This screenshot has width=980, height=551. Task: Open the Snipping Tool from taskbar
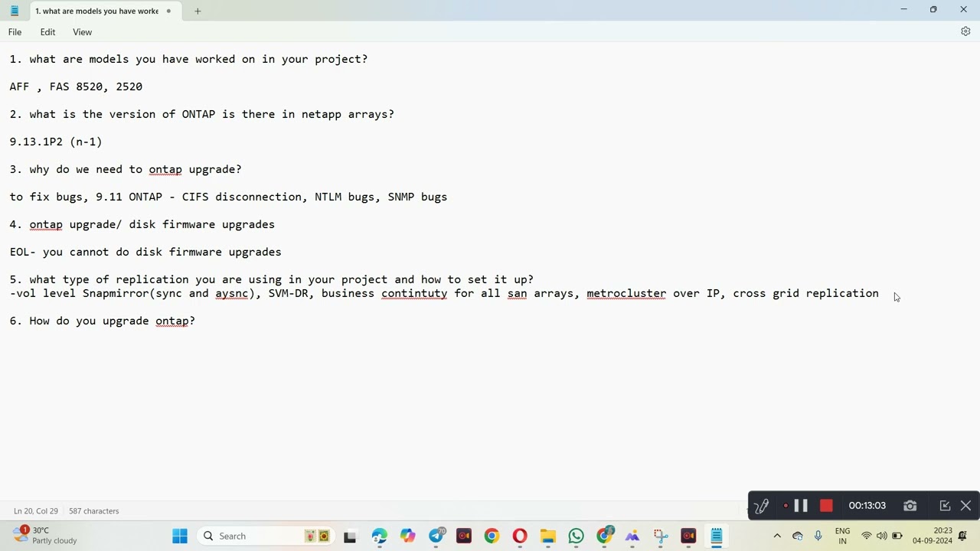point(661,536)
